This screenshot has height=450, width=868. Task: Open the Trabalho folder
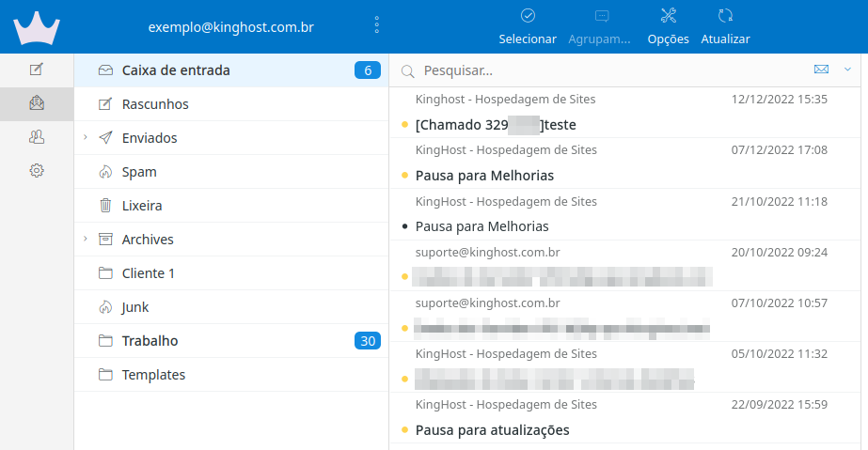pyautogui.click(x=150, y=341)
